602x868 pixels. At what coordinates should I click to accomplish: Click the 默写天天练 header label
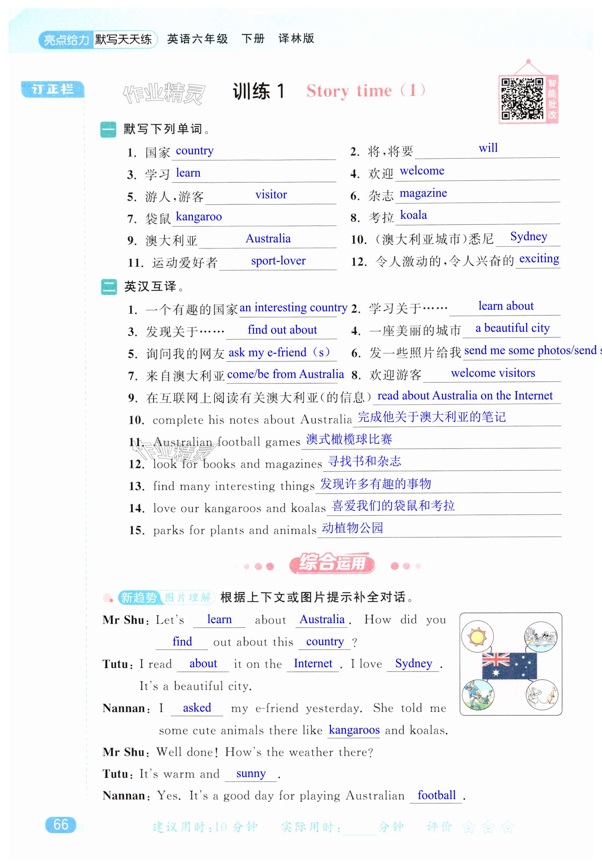pyautogui.click(x=123, y=39)
